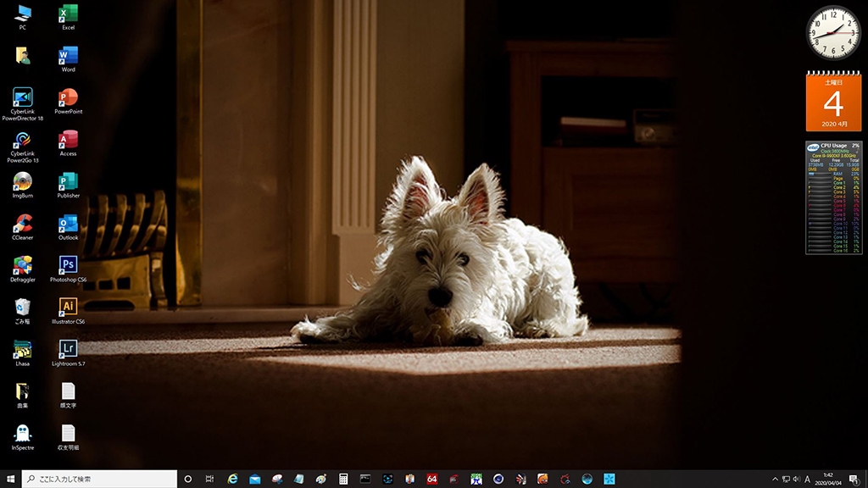Launch Lightroom 5.7 shortcut
Image resolution: width=868 pixels, height=488 pixels.
[x=68, y=353]
